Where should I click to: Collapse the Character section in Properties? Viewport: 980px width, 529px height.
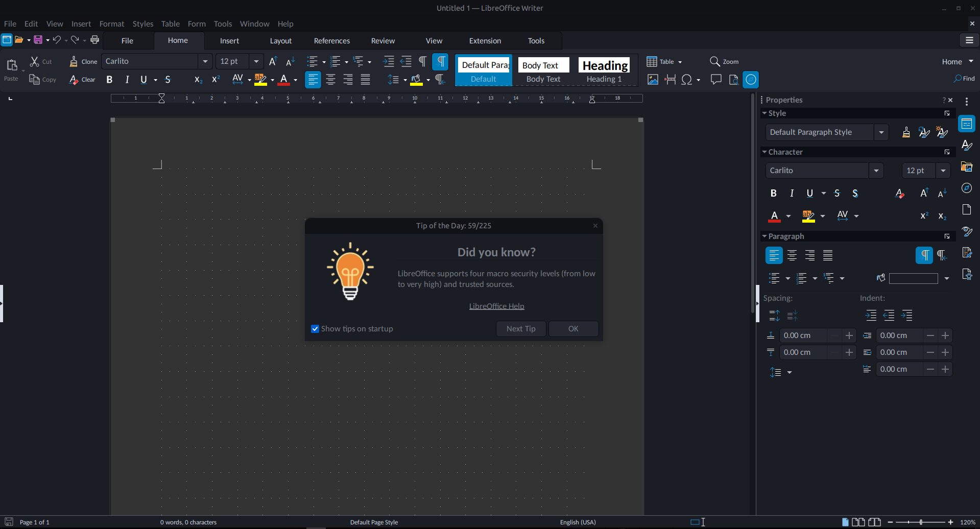pos(764,152)
